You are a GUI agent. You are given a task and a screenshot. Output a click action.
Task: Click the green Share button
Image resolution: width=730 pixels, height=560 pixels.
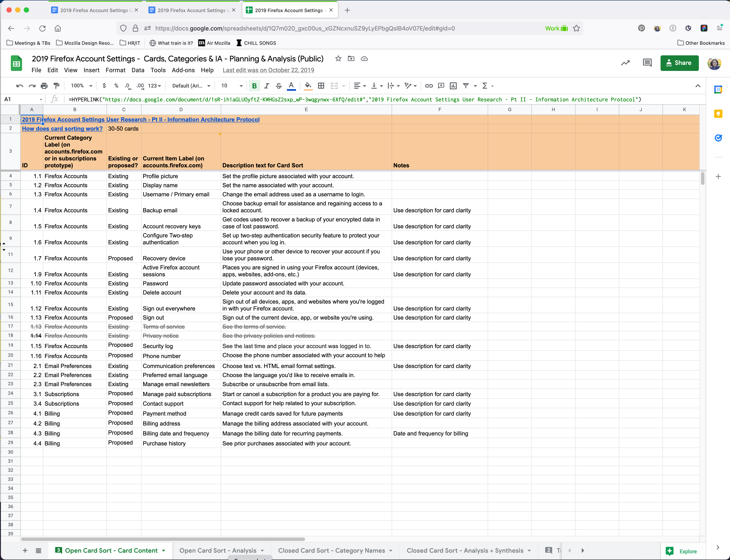[679, 63]
